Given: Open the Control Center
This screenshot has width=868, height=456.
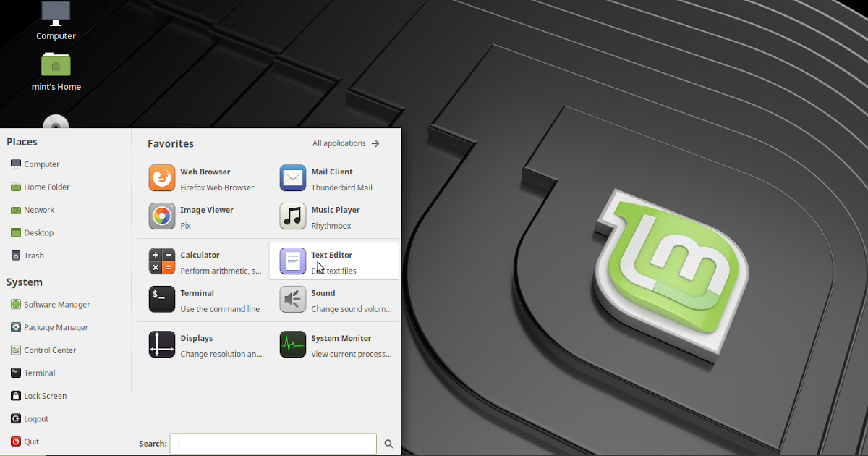Looking at the screenshot, I should pos(49,350).
